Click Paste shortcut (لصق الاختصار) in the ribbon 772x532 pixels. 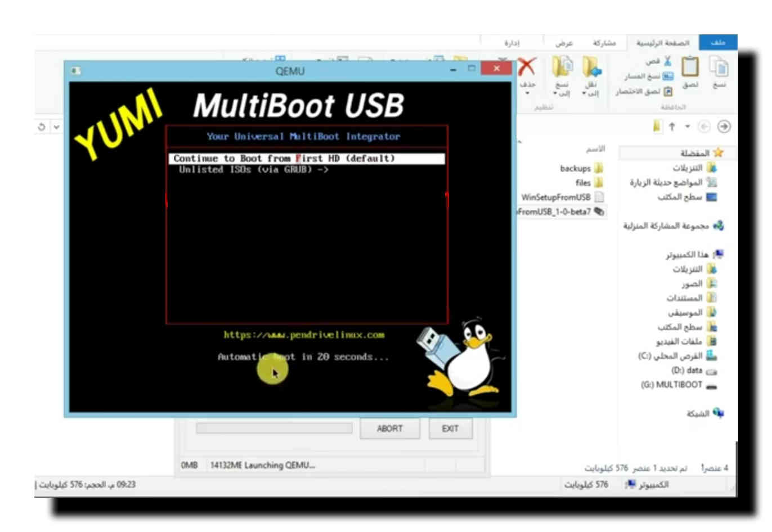[x=644, y=91]
